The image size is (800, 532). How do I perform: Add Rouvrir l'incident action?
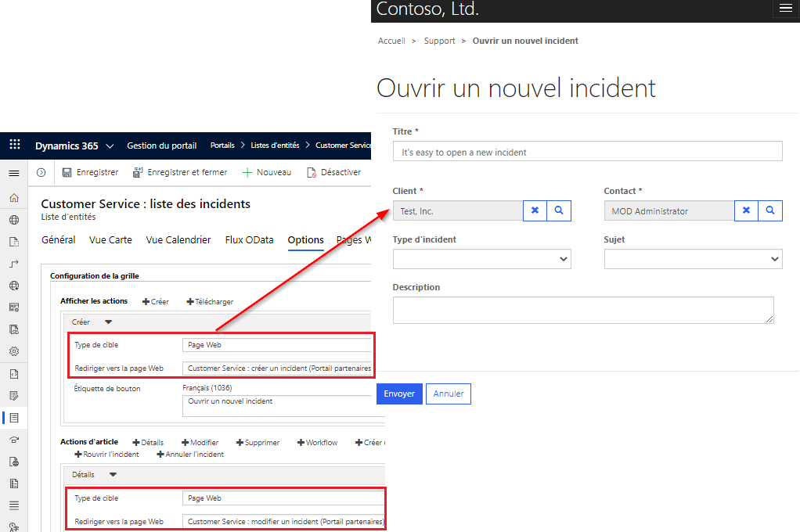pos(106,454)
